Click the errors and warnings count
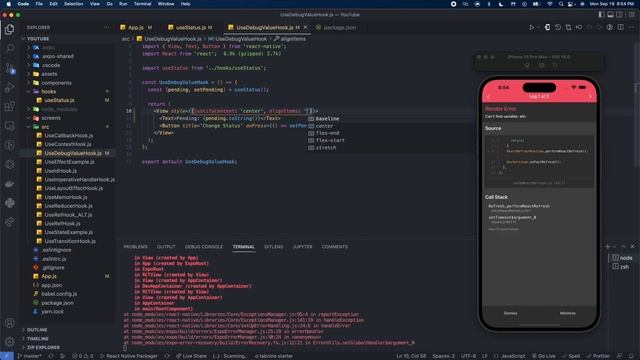 coord(82,356)
